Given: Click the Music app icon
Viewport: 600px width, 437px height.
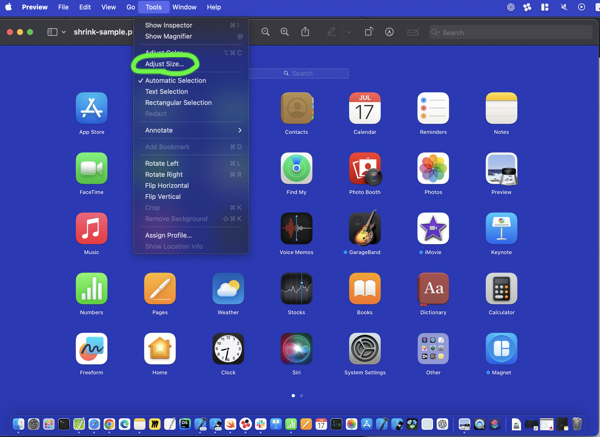Looking at the screenshot, I should coord(91,228).
